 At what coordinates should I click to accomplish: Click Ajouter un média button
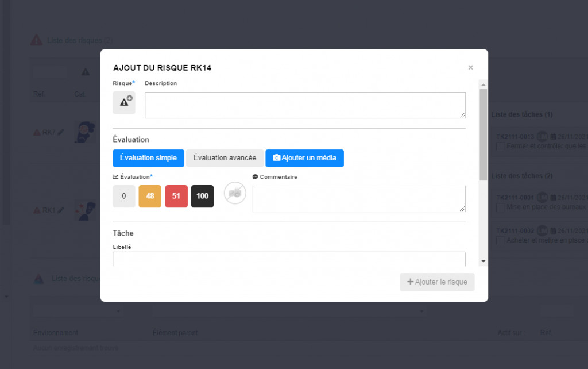[x=304, y=158]
